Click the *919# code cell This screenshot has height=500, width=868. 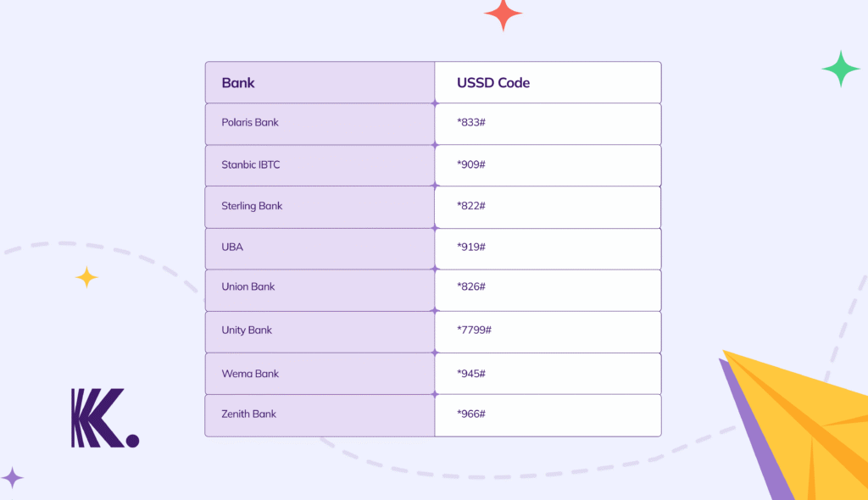(x=548, y=248)
